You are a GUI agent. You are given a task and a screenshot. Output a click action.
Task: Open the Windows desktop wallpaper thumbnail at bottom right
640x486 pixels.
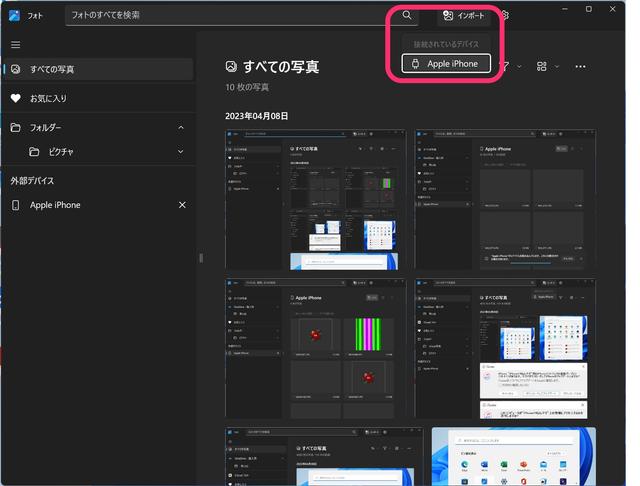click(513, 456)
